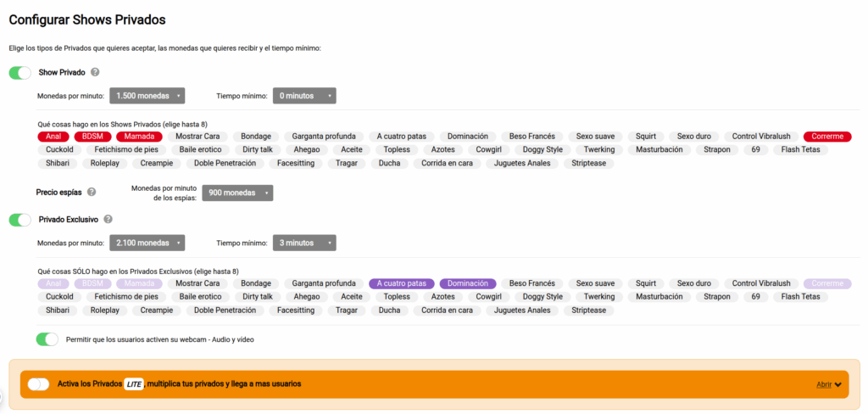The width and height of the screenshot is (868, 414).
Task: Click the LITE badge in orange banner
Action: coord(133,383)
